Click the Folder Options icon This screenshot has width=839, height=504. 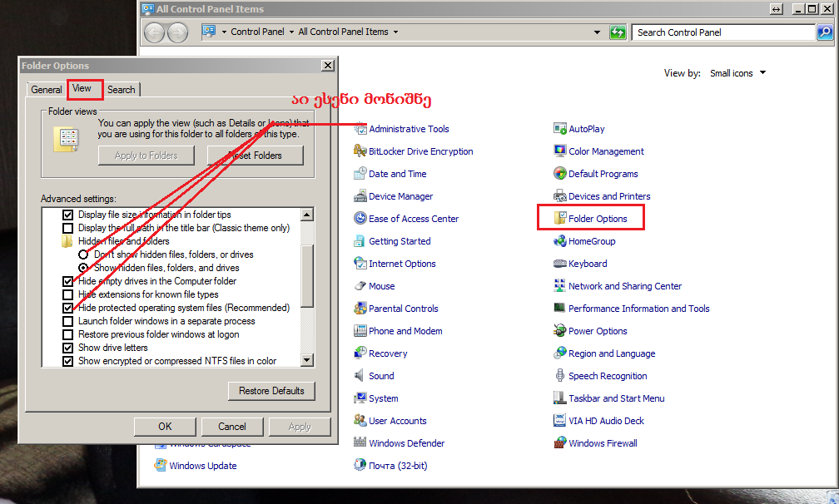559,219
